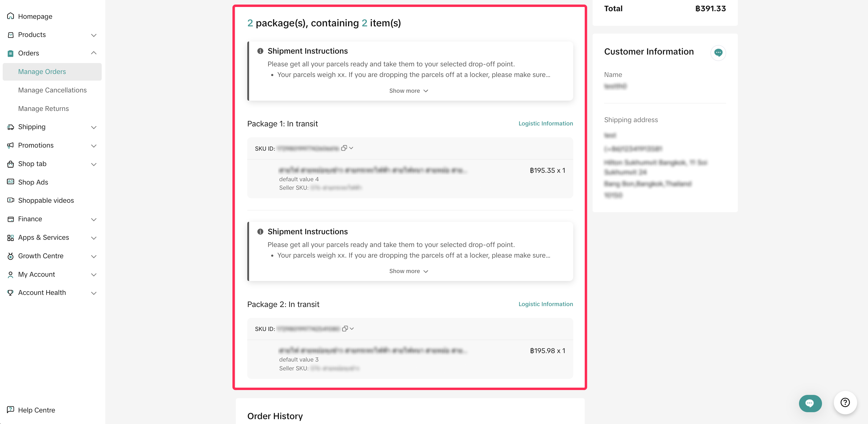Viewport: 868px width, 424px height.
Task: Collapse the Orders sidebar section
Action: pos(94,53)
